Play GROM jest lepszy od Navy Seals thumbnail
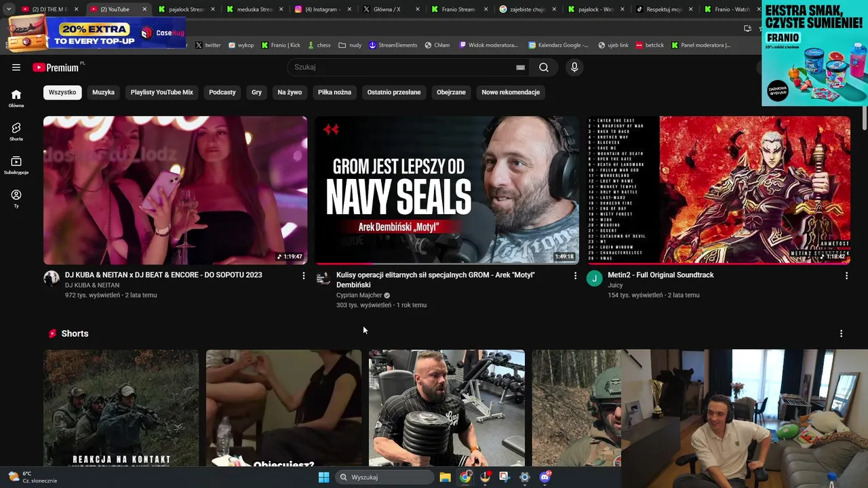 447,190
